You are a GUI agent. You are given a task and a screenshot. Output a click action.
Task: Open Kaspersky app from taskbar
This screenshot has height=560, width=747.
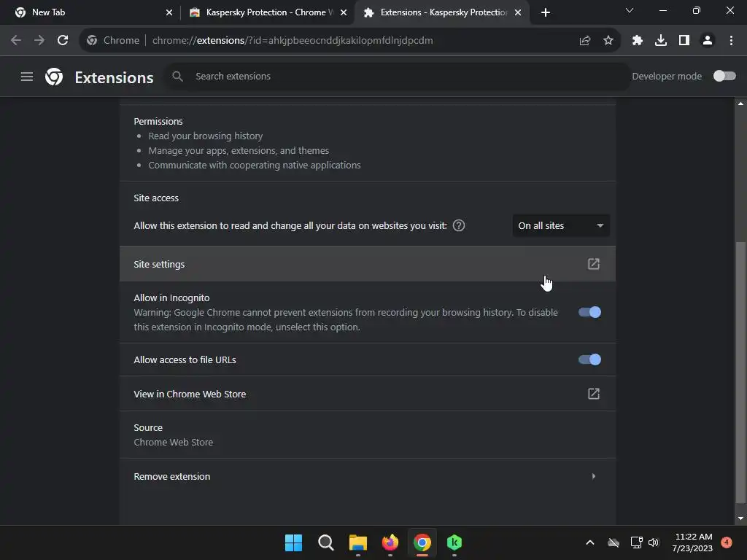tap(454, 542)
